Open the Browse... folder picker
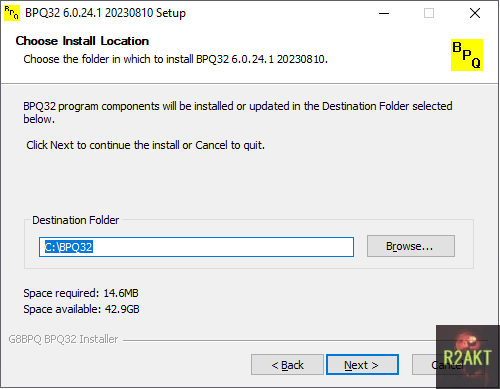The width and height of the screenshot is (500, 389). [x=411, y=246]
